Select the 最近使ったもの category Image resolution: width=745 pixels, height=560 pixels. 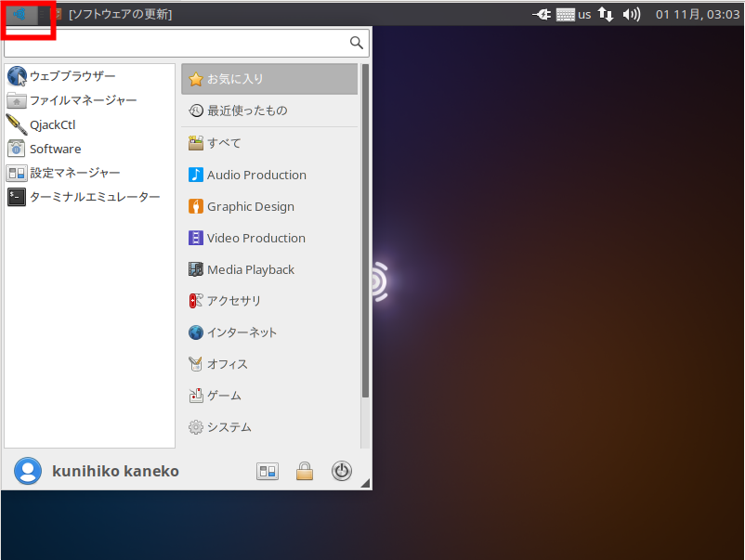269,111
